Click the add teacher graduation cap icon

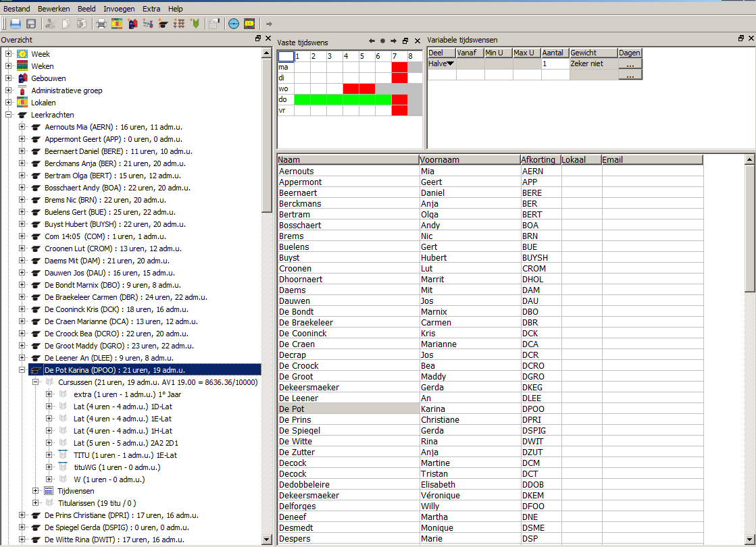tap(163, 24)
